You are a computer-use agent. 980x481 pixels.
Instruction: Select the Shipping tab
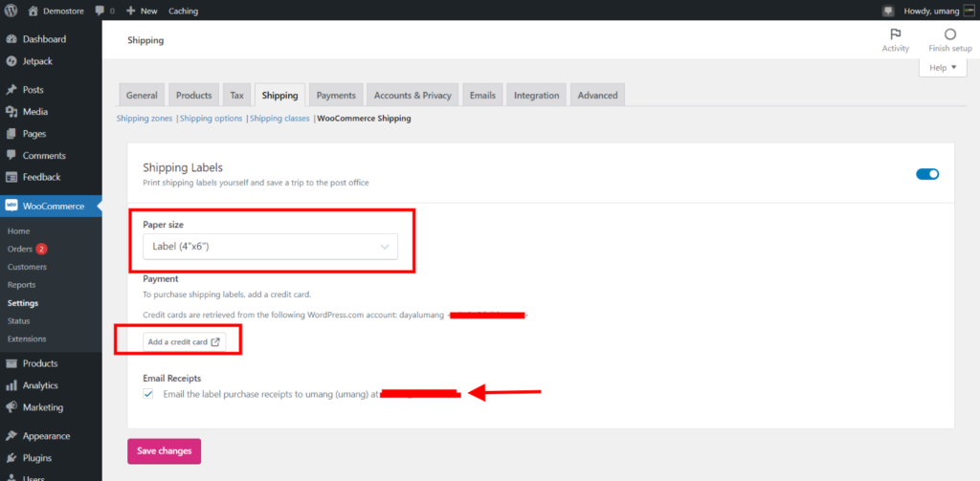(x=280, y=95)
